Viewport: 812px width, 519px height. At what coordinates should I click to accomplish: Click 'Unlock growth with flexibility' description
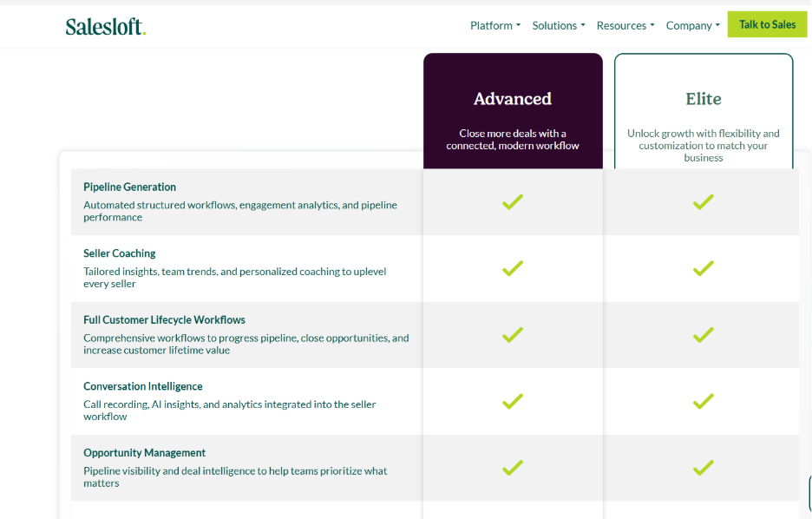(704, 146)
